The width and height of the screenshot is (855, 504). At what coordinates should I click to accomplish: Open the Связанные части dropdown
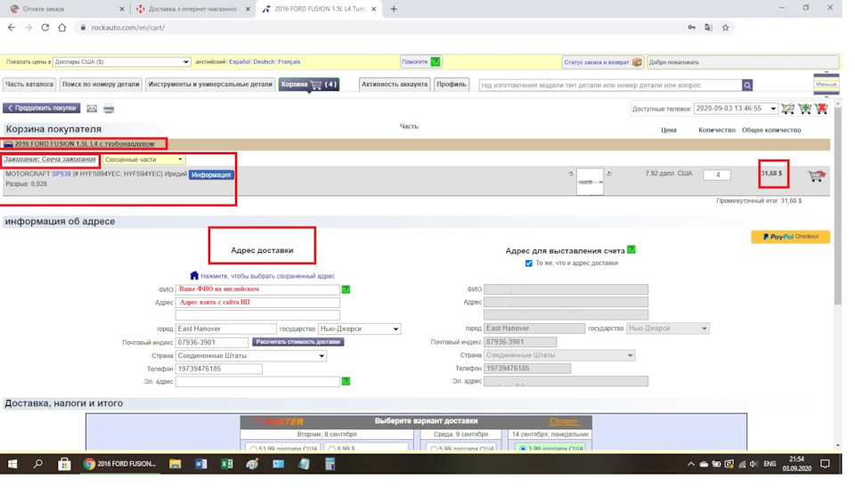coord(143,159)
